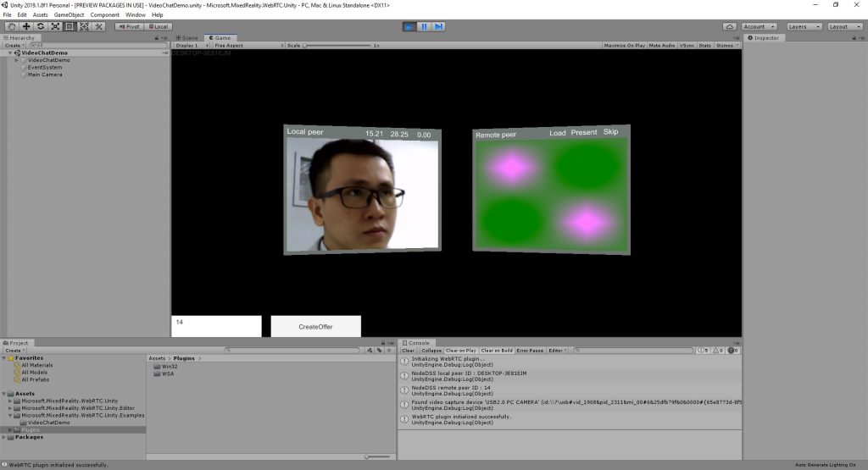The width and height of the screenshot is (868, 470).
Task: Collapse WebRTC.Unity.Examples folder
Action: click(10, 415)
